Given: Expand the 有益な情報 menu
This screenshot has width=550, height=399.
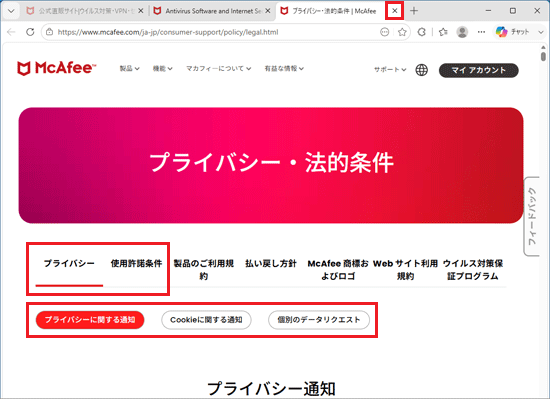Looking at the screenshot, I should click(284, 69).
